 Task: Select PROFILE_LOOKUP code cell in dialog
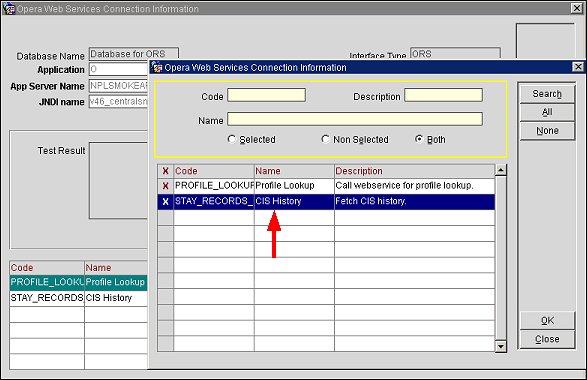(214, 186)
